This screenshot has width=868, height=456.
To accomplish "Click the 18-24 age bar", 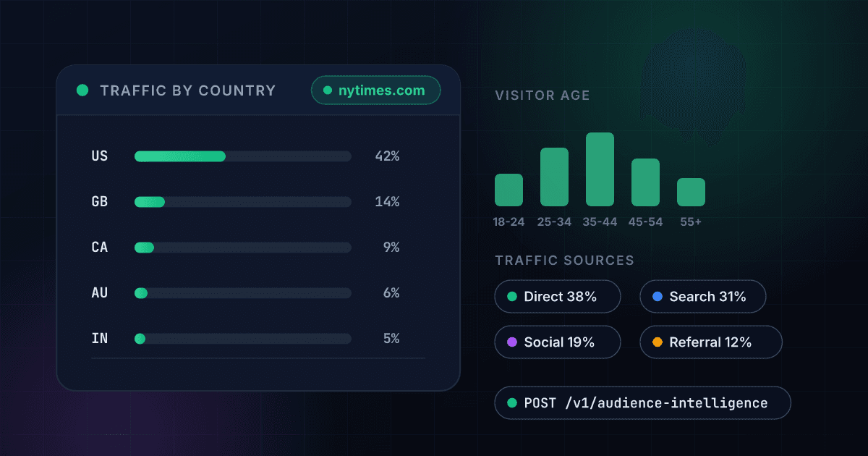I will pyautogui.click(x=509, y=190).
